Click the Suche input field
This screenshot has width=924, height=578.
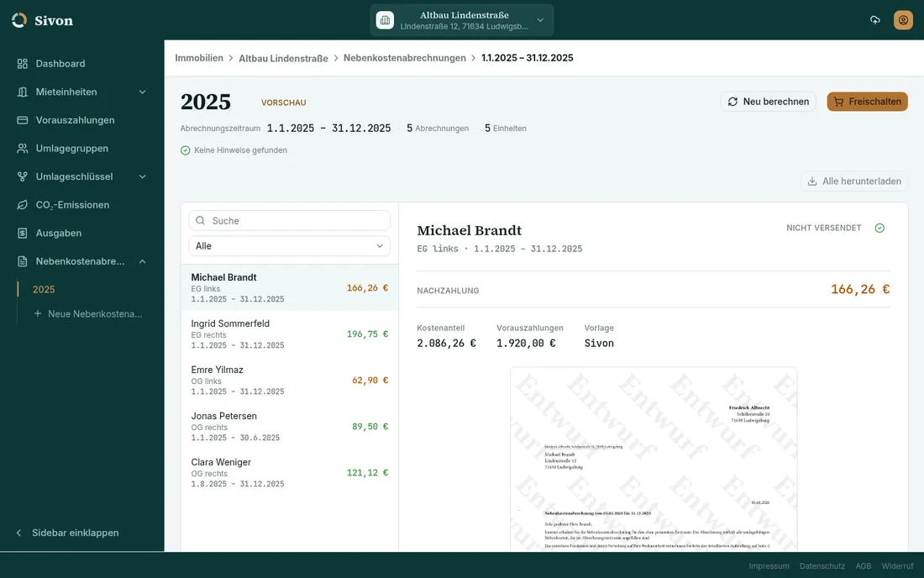(289, 220)
